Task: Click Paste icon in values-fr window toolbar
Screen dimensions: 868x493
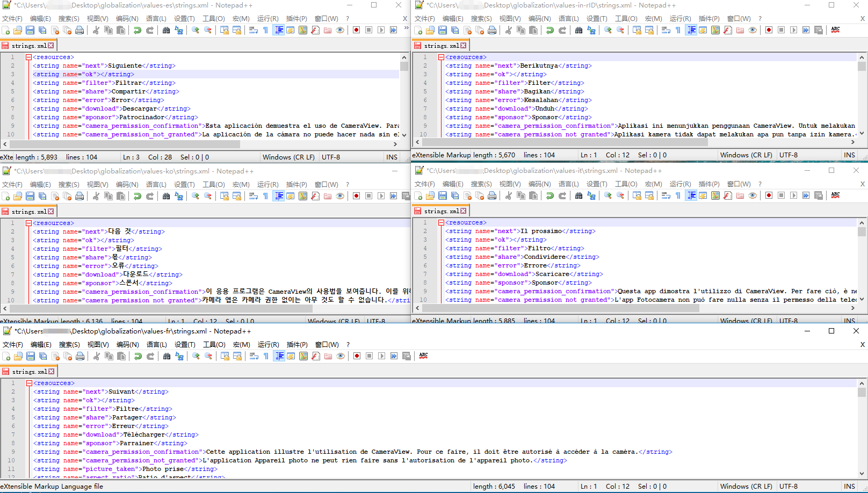Action: (121, 356)
